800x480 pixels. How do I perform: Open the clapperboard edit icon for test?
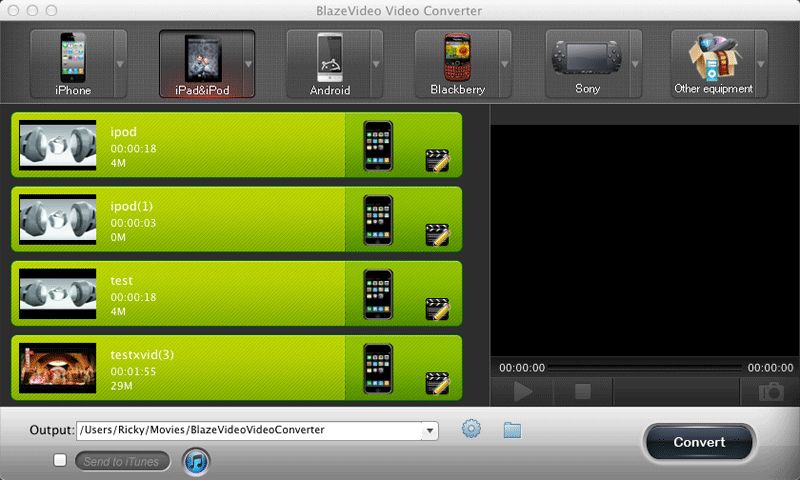tap(437, 309)
